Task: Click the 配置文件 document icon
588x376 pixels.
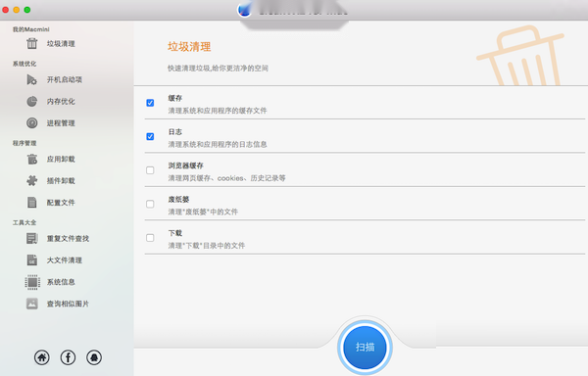Action: (x=32, y=203)
